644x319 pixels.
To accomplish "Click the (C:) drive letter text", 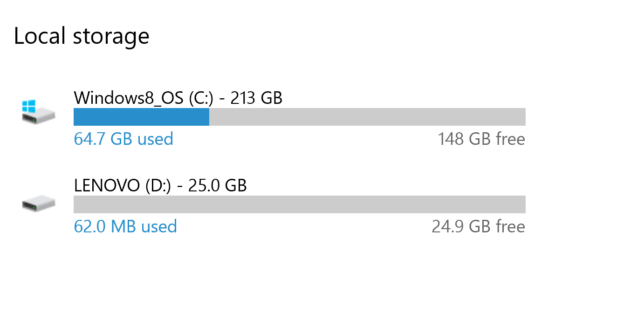I will point(201,98).
